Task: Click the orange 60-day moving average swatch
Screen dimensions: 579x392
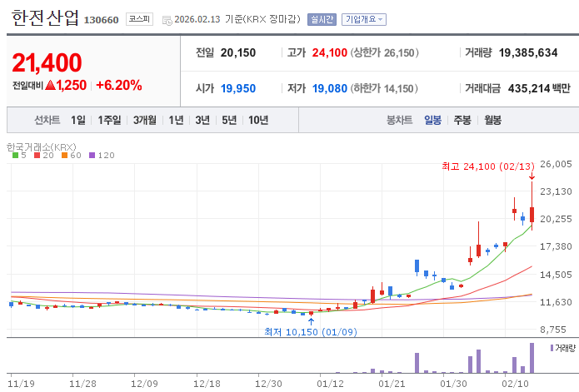Action: tap(65, 156)
